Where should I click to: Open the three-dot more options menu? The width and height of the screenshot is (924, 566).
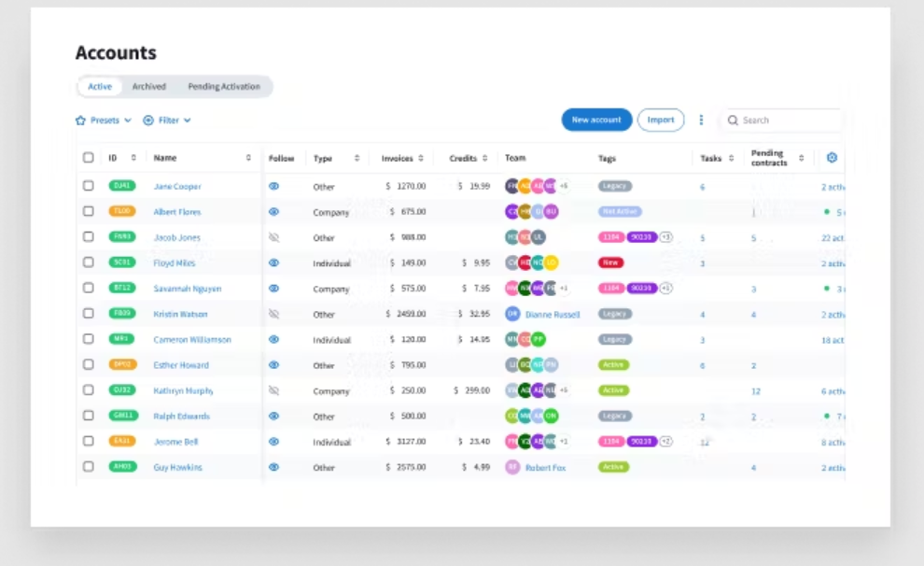[701, 120]
